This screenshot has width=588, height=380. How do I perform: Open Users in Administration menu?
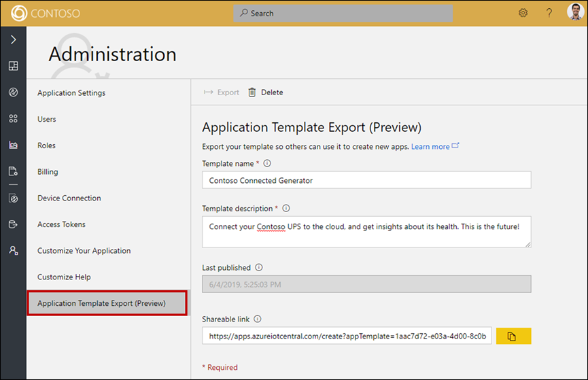(46, 119)
